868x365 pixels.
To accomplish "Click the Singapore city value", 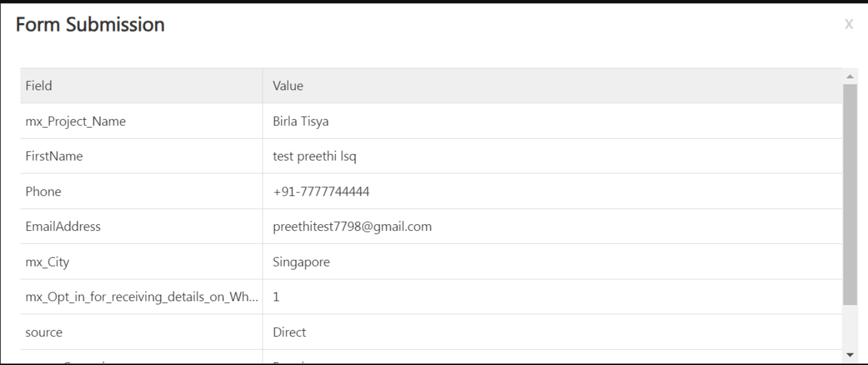I will (302, 262).
